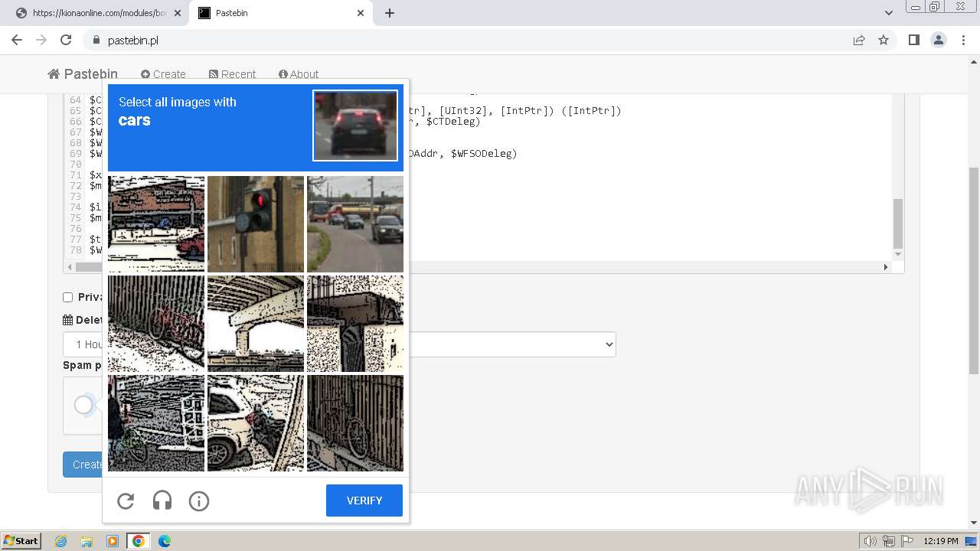The image size is (980, 551).
Task: Open a new browser tab
Action: [390, 13]
